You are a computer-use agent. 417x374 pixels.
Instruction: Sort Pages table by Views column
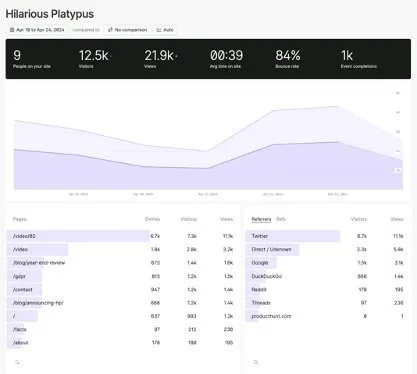(226, 219)
